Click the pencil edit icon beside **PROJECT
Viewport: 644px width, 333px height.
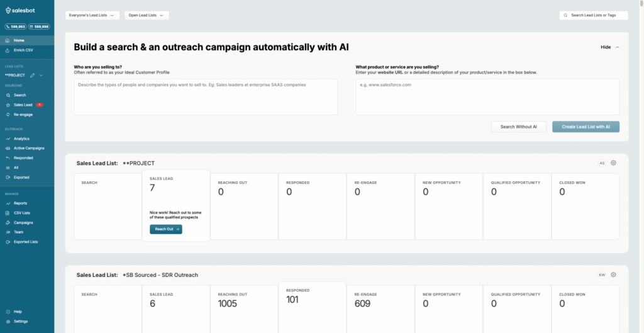click(32, 76)
